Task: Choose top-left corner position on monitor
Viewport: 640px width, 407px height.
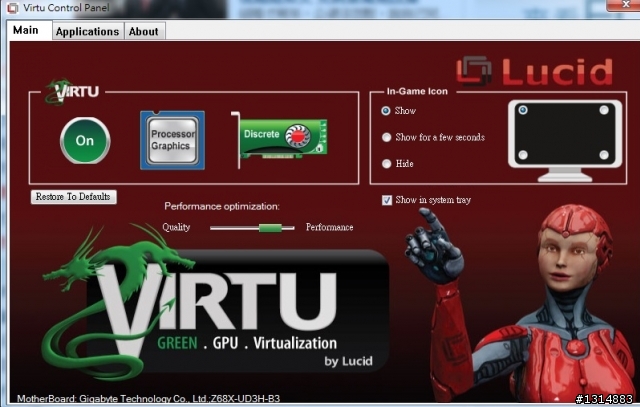Action: click(523, 110)
